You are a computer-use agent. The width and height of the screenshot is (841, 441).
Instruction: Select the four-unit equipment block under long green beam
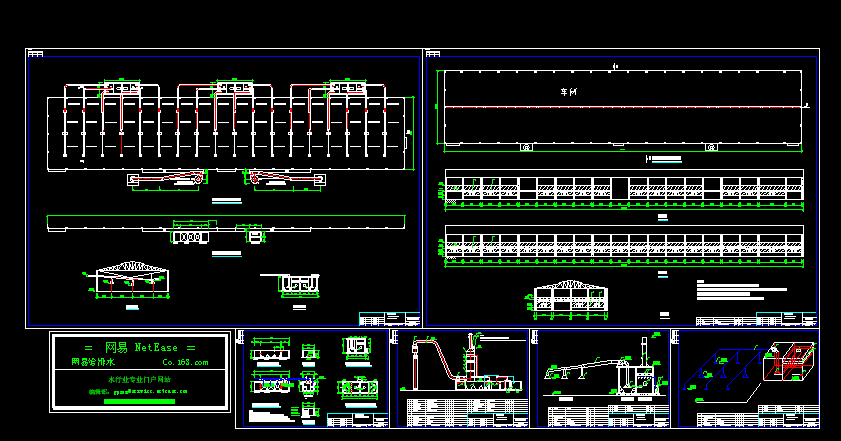[190, 236]
